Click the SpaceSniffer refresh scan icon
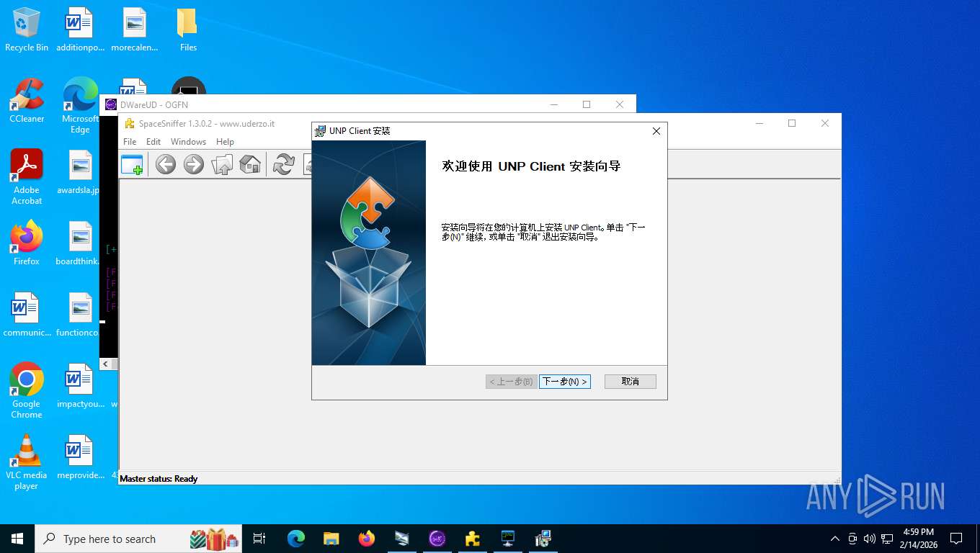This screenshot has width=980, height=553. pyautogui.click(x=284, y=164)
